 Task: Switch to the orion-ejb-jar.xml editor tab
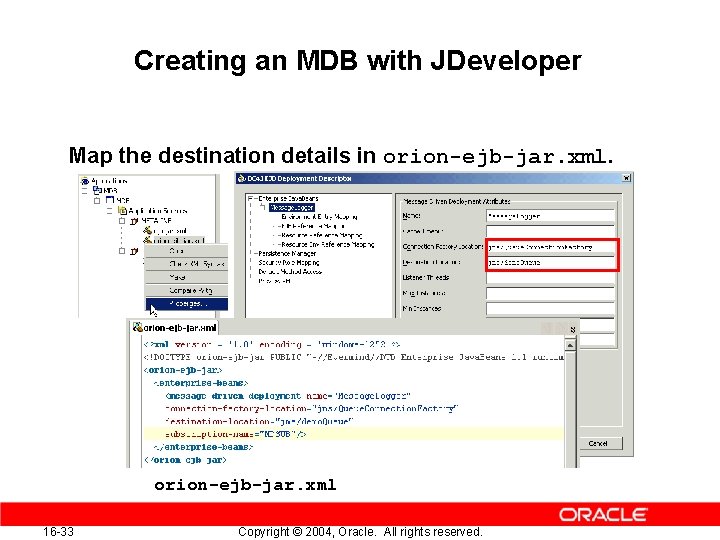click(x=174, y=327)
